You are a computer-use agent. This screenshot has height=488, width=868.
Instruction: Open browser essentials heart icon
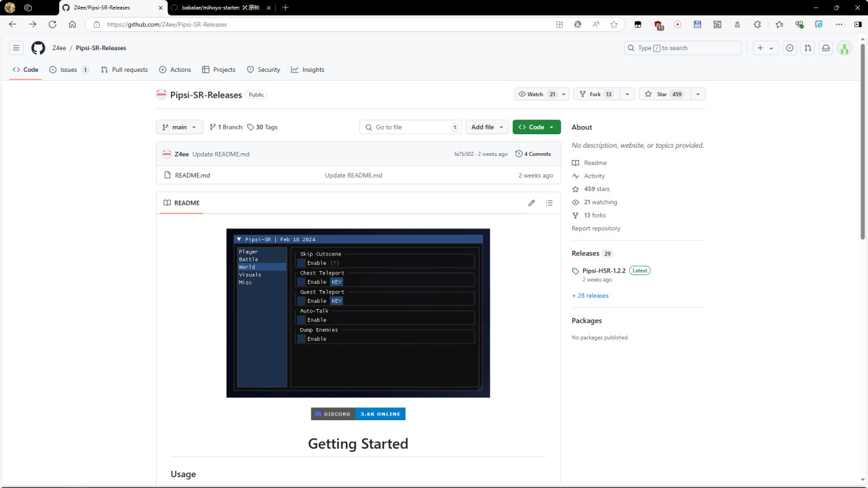click(x=800, y=24)
